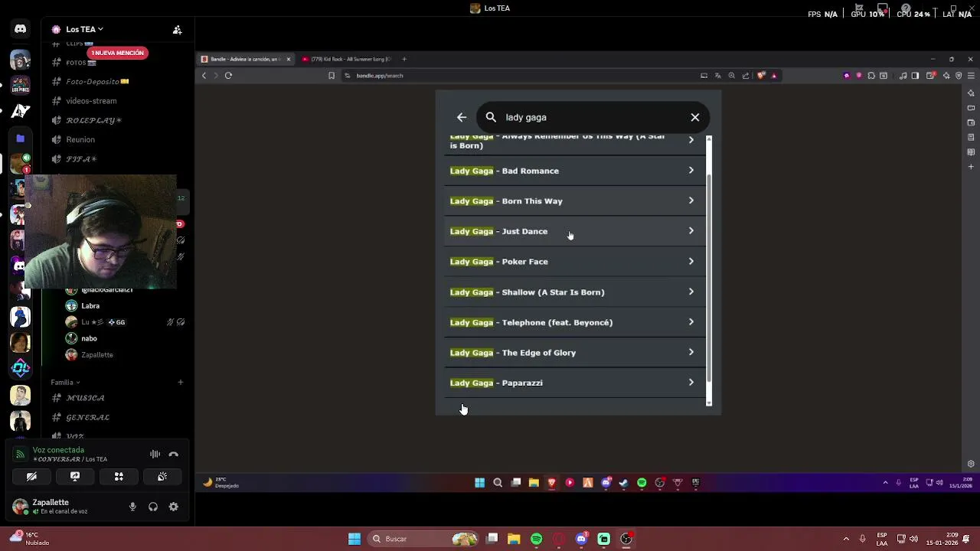This screenshot has width=980, height=551.
Task: Disconnect from voice with hang-up icon
Action: 174,454
